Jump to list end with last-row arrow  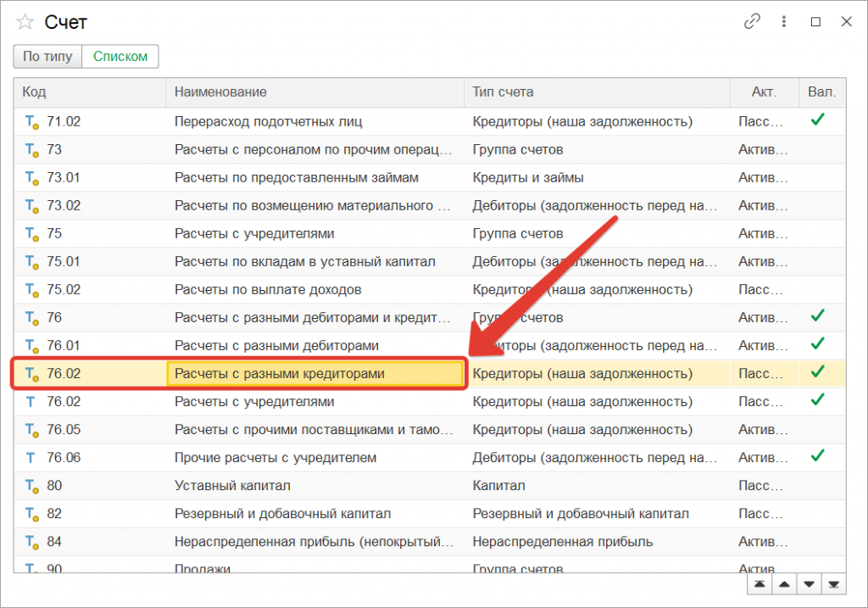coord(834,584)
